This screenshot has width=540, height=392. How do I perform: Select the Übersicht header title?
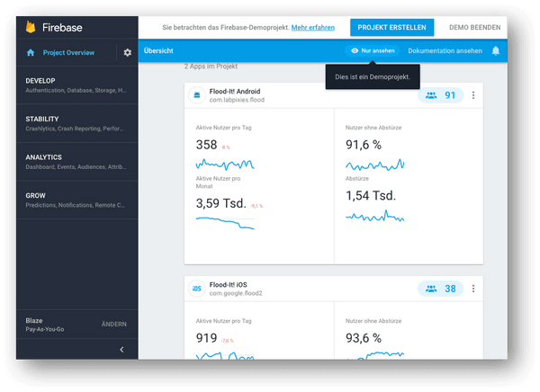click(x=158, y=50)
